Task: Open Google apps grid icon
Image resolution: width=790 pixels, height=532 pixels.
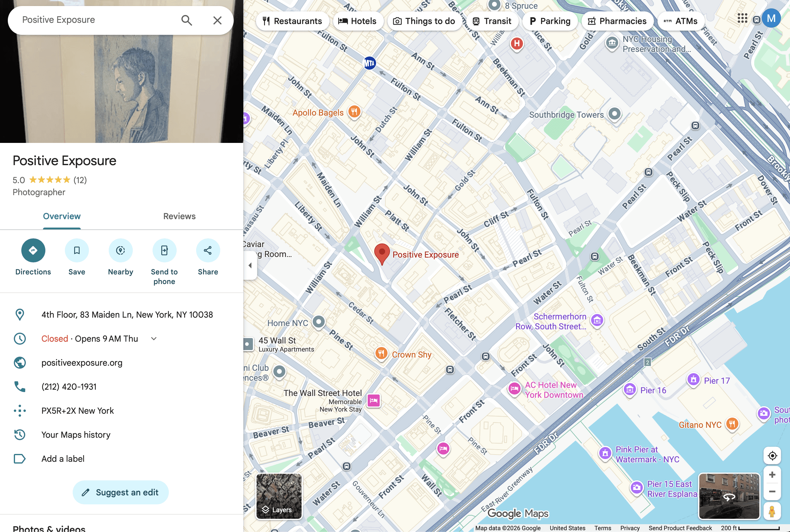Action: click(742, 19)
